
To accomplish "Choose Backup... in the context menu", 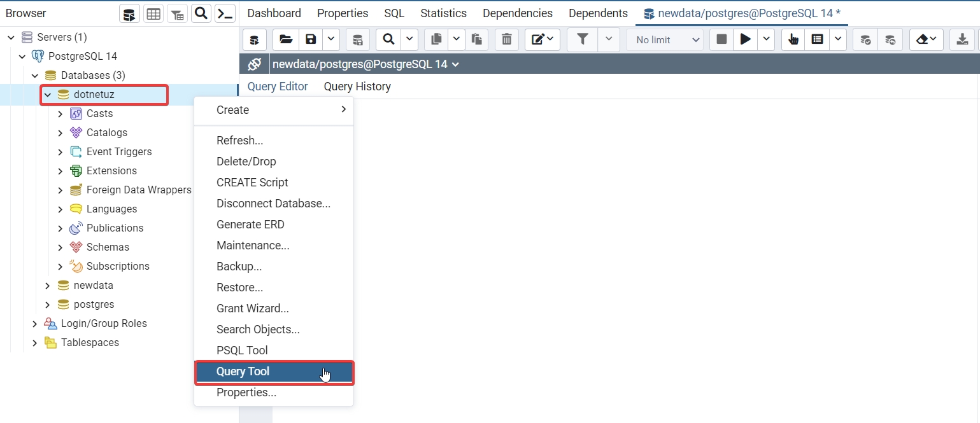I will coord(239,267).
